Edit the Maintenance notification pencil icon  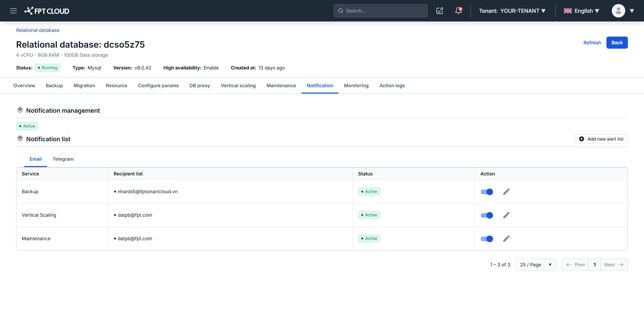506,239
